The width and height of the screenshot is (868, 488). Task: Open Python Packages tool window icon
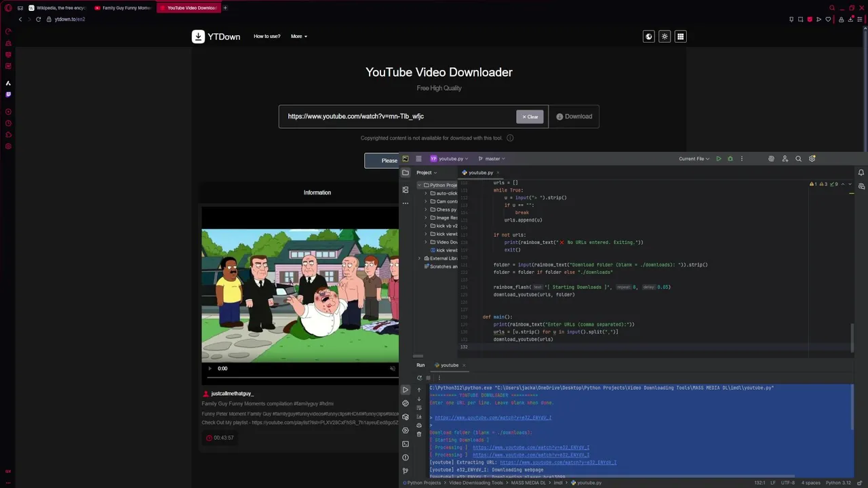(406, 417)
